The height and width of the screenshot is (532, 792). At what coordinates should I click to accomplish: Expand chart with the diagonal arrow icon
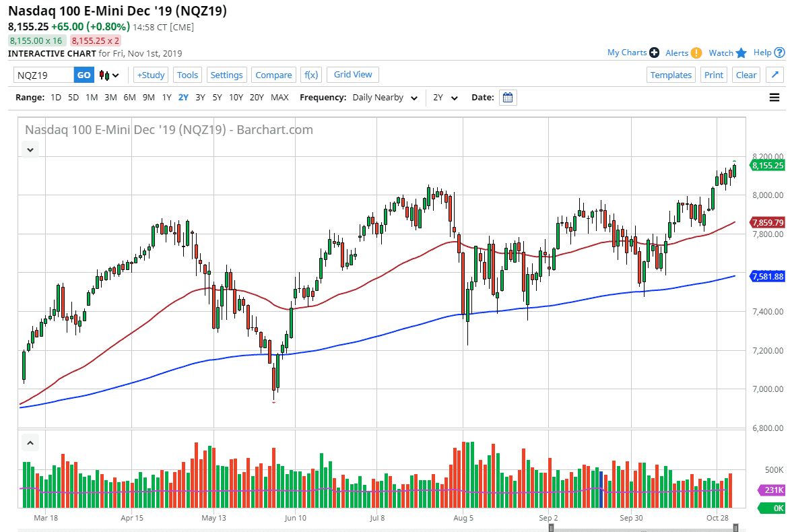[774, 75]
